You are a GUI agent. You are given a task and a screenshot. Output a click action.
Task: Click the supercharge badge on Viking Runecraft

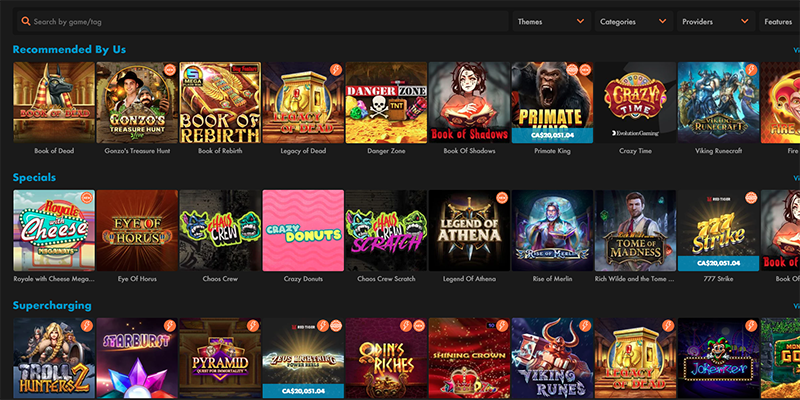click(751, 69)
